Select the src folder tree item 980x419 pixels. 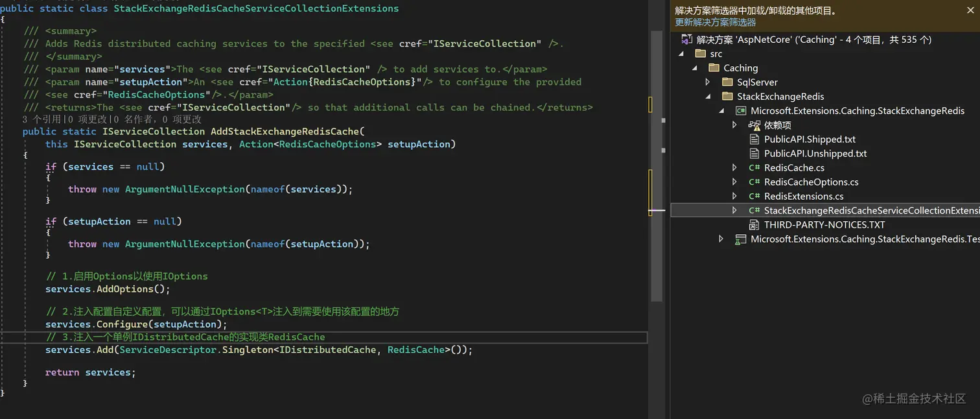716,54
